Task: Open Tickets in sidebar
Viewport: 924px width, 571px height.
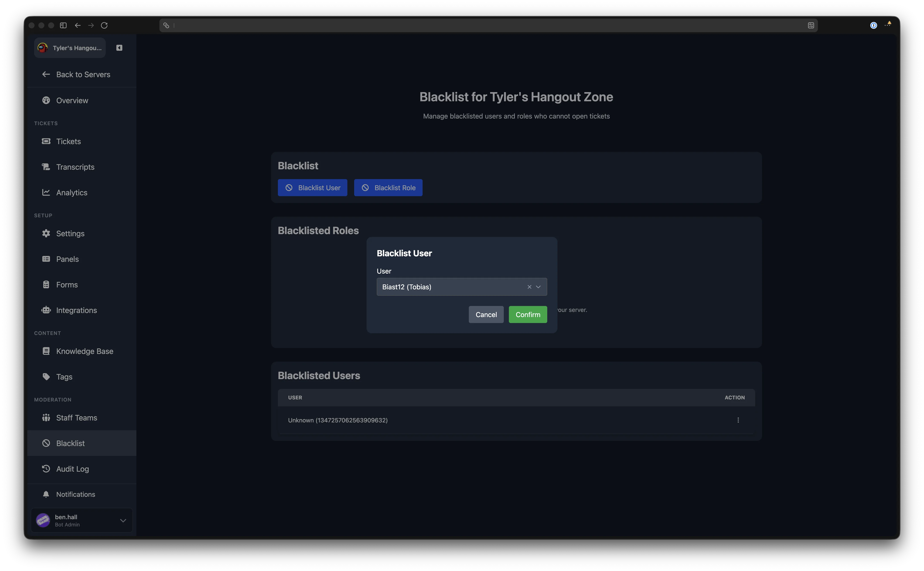Action: [x=82, y=141]
